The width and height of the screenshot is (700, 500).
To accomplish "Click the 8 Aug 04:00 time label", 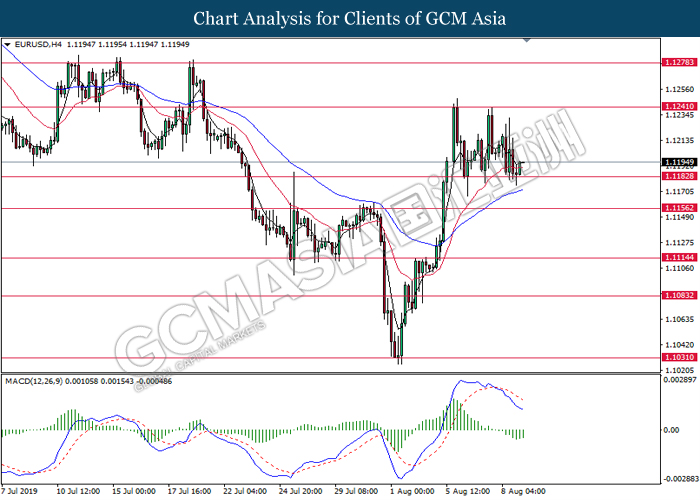I will [523, 491].
